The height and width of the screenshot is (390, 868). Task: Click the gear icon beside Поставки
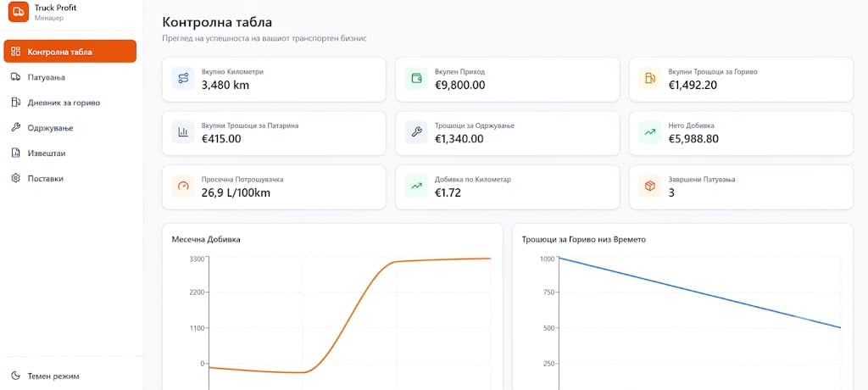pos(15,178)
